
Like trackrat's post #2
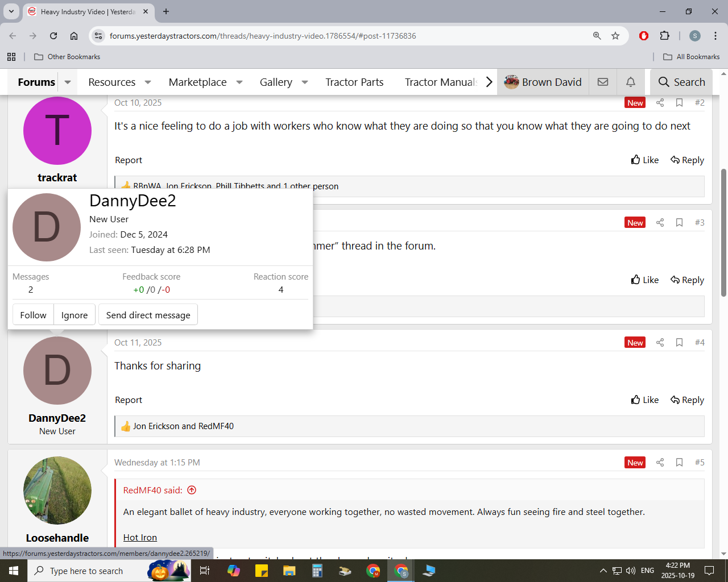click(644, 160)
